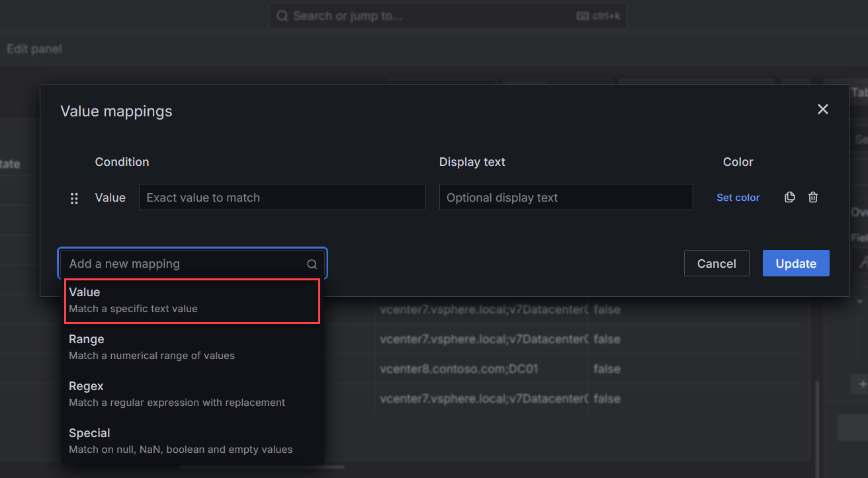The image size is (868, 478).
Task: Select the Value mapping option
Action: click(x=192, y=300)
